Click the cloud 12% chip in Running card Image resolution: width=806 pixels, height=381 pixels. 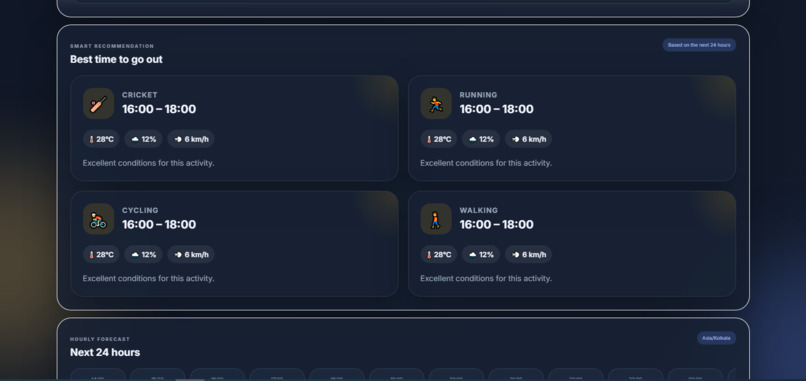click(x=481, y=139)
